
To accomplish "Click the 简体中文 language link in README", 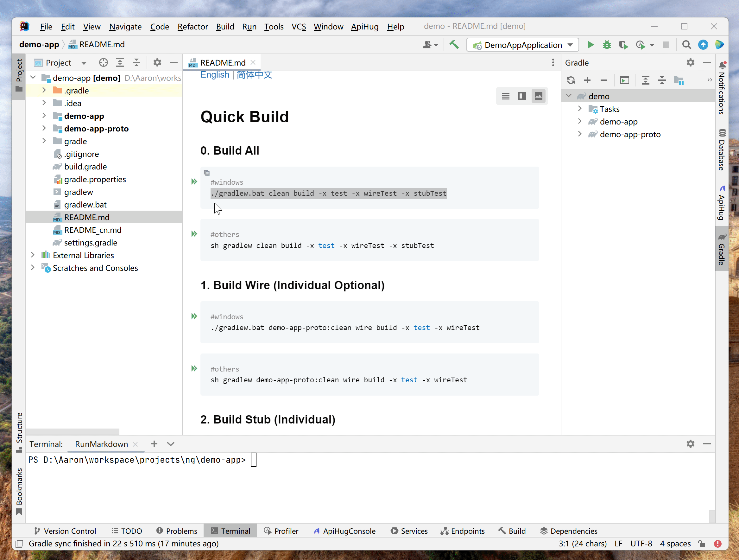I will click(254, 75).
